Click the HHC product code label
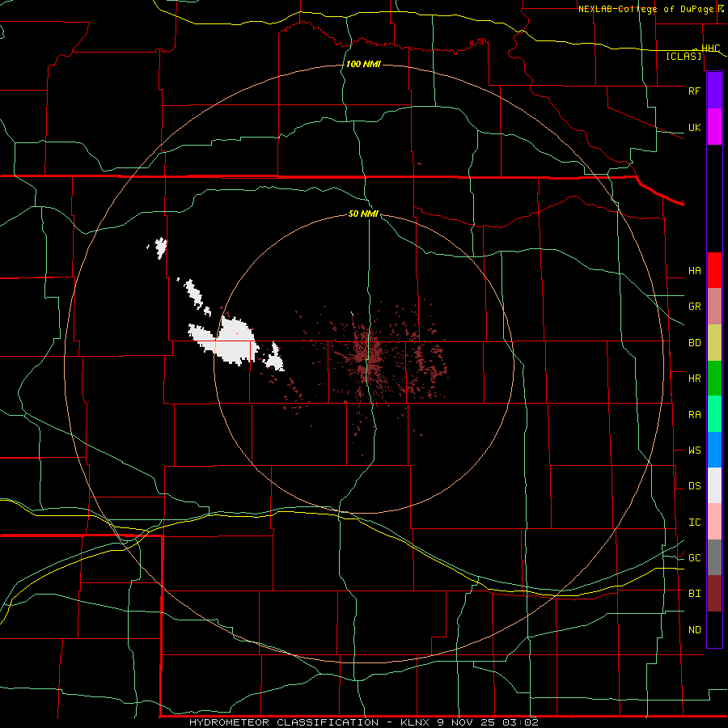 click(x=710, y=49)
